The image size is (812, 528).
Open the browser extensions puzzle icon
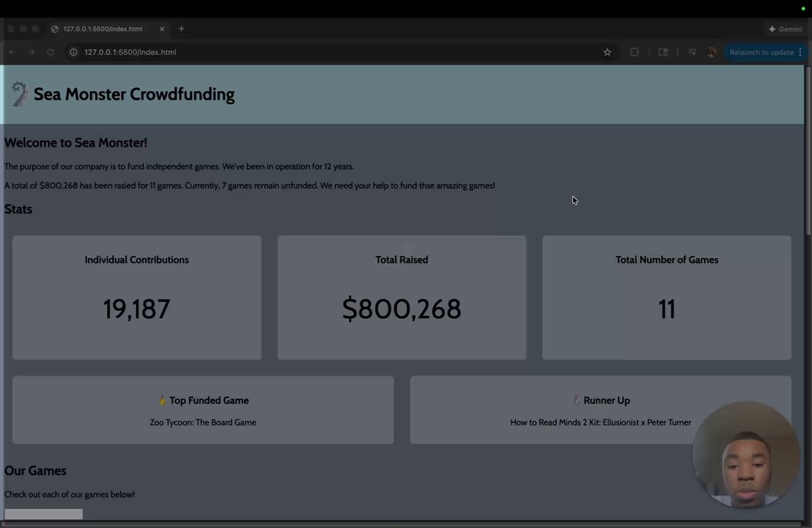(635, 52)
